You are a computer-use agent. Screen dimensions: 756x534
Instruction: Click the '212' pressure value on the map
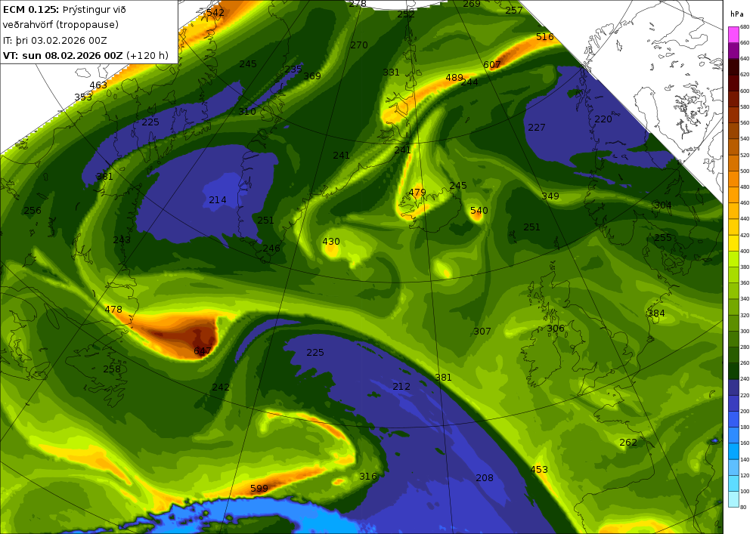[401, 387]
